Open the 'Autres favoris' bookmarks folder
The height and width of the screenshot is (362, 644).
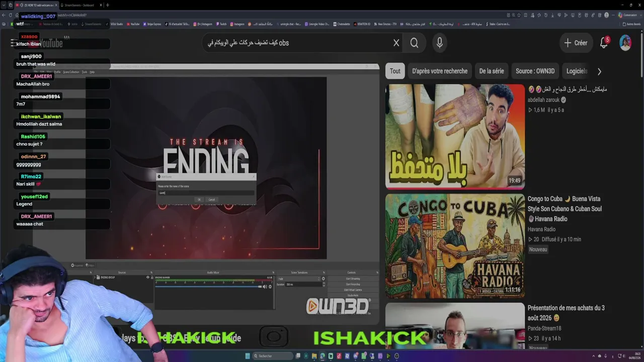[x=631, y=24]
